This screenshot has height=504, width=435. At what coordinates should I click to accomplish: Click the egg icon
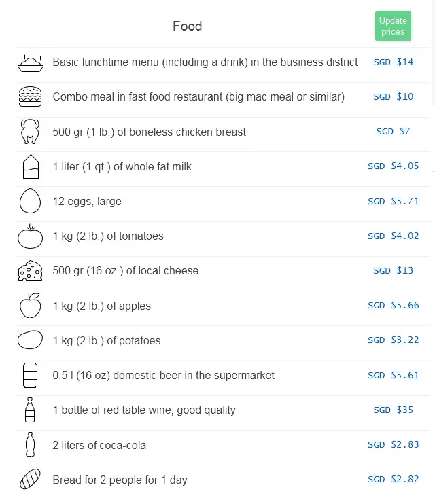click(30, 201)
